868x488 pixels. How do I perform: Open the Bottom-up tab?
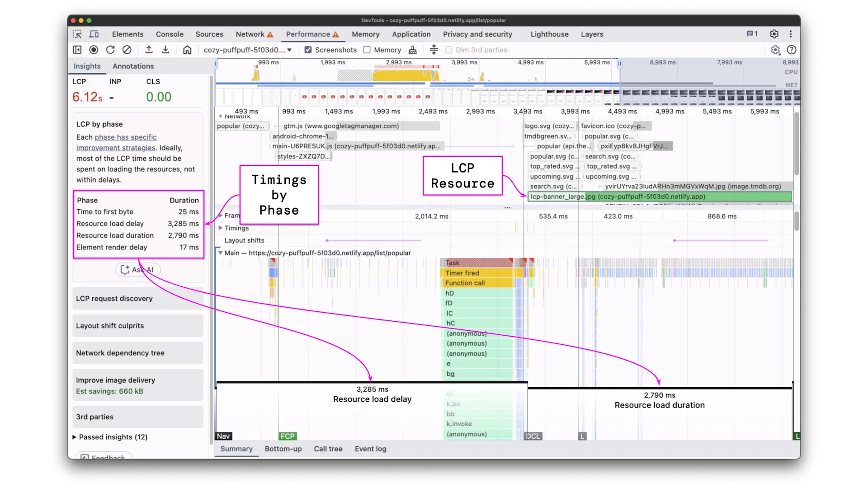click(283, 449)
